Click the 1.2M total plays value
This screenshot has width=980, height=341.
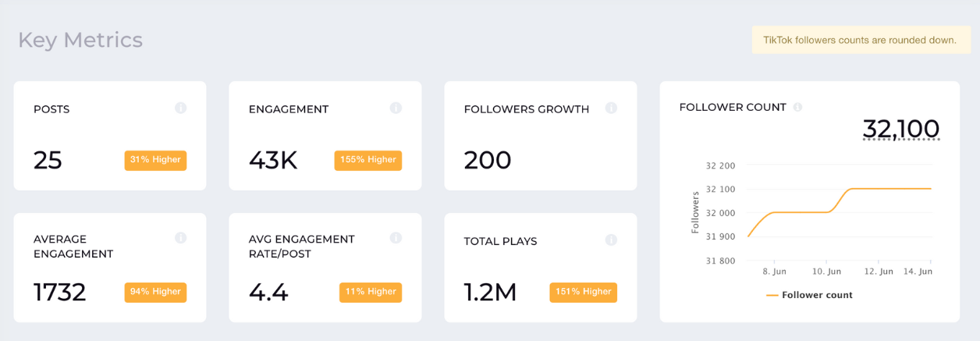click(491, 292)
